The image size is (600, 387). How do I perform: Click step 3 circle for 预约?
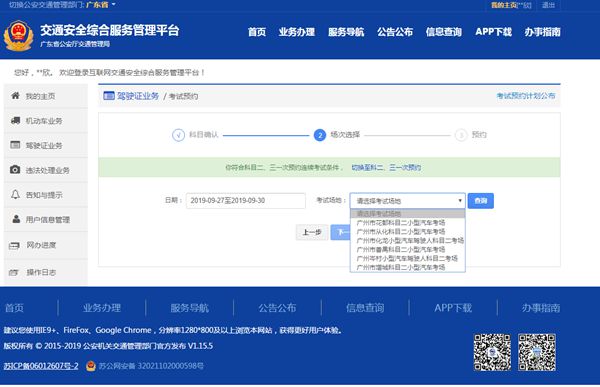461,135
